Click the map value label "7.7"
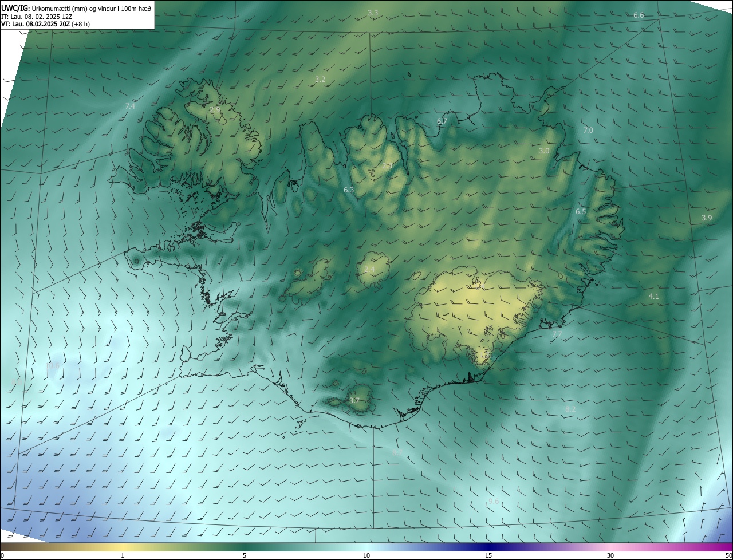This screenshot has height=560, width=733. (x=557, y=333)
